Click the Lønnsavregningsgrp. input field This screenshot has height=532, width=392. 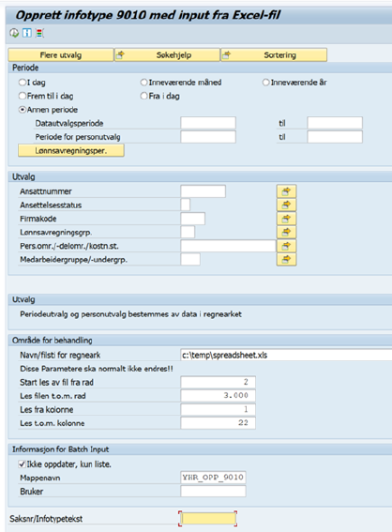pyautogui.click(x=188, y=232)
